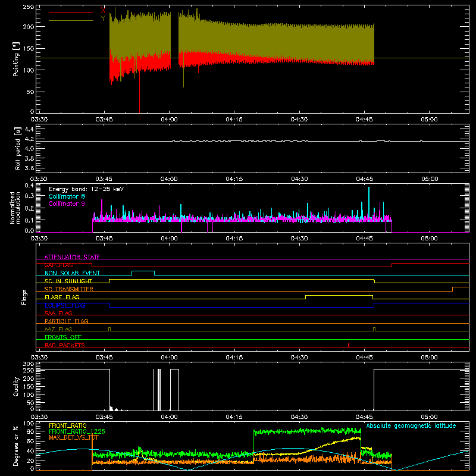Image resolution: width=476 pixels, height=476 pixels.
Task: Click the raised NON_SOLAR_EVENT pulse segment
Action: click(x=143, y=271)
